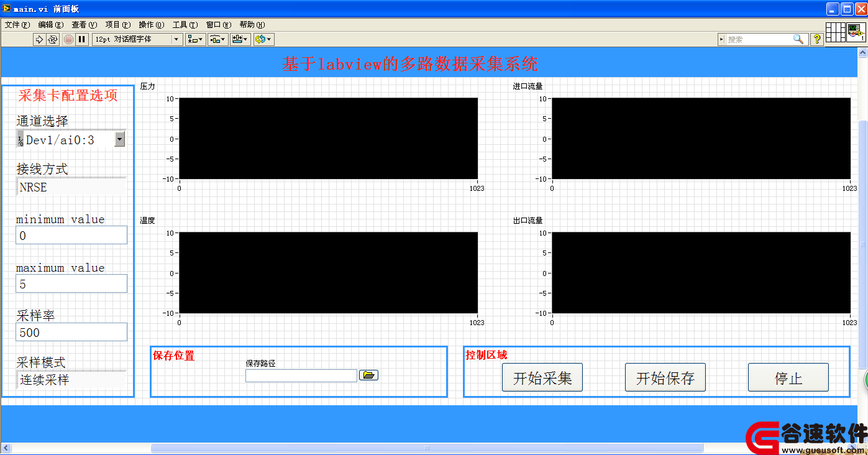This screenshot has height=455, width=868.
Task: Click the context help question mark icon
Action: pyautogui.click(x=817, y=39)
